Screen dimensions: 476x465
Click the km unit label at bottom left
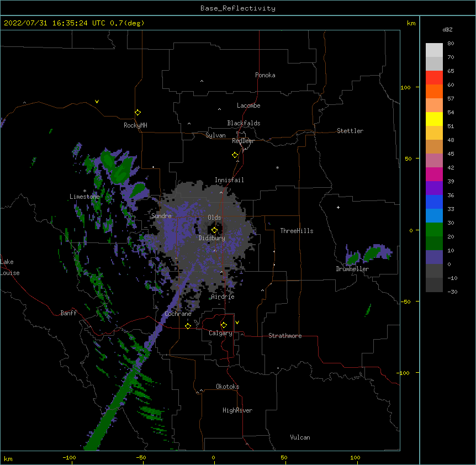click(x=8, y=459)
